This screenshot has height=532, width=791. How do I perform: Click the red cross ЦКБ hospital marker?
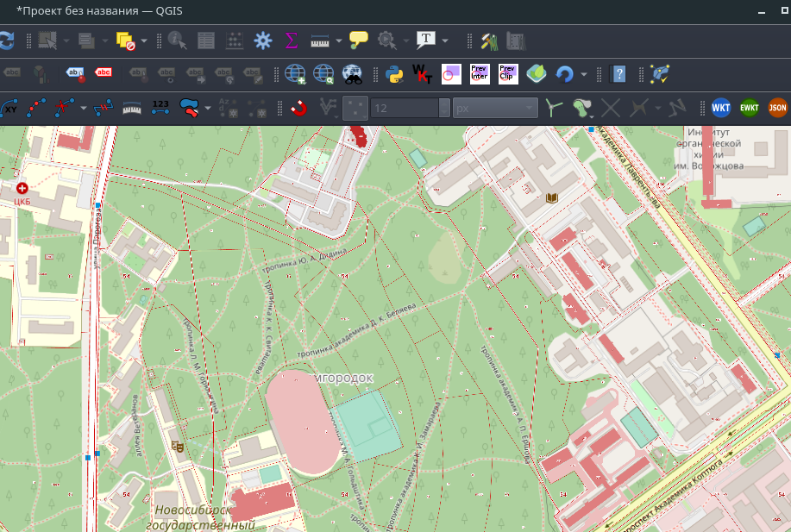(x=22, y=187)
